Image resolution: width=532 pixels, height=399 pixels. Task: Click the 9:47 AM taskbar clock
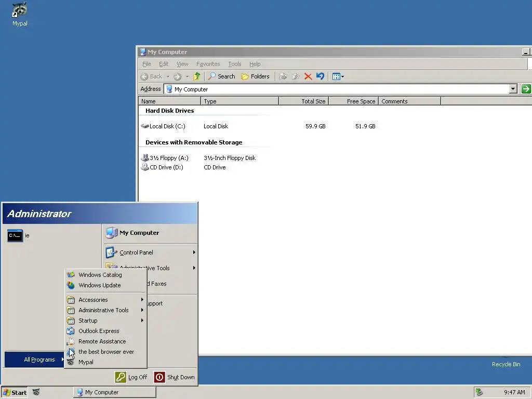point(514,392)
